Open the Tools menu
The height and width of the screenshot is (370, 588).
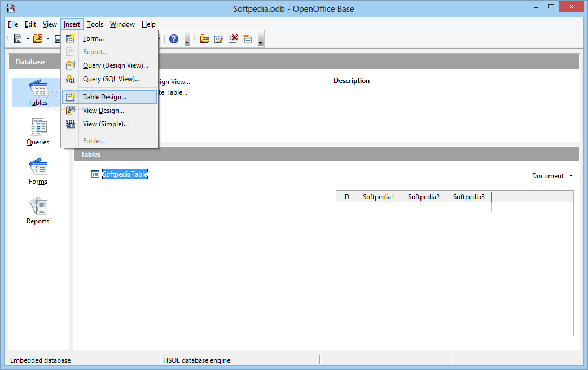(95, 24)
